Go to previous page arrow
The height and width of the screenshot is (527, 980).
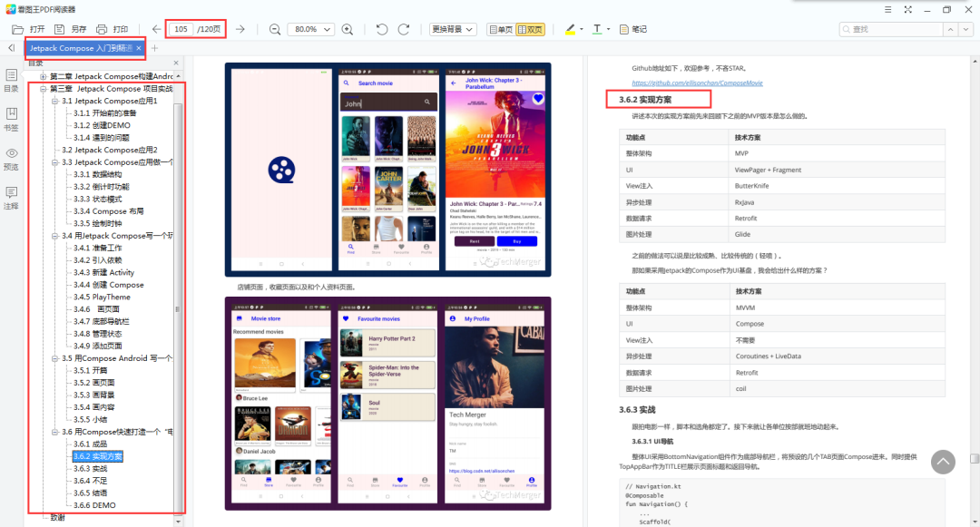pos(156,29)
